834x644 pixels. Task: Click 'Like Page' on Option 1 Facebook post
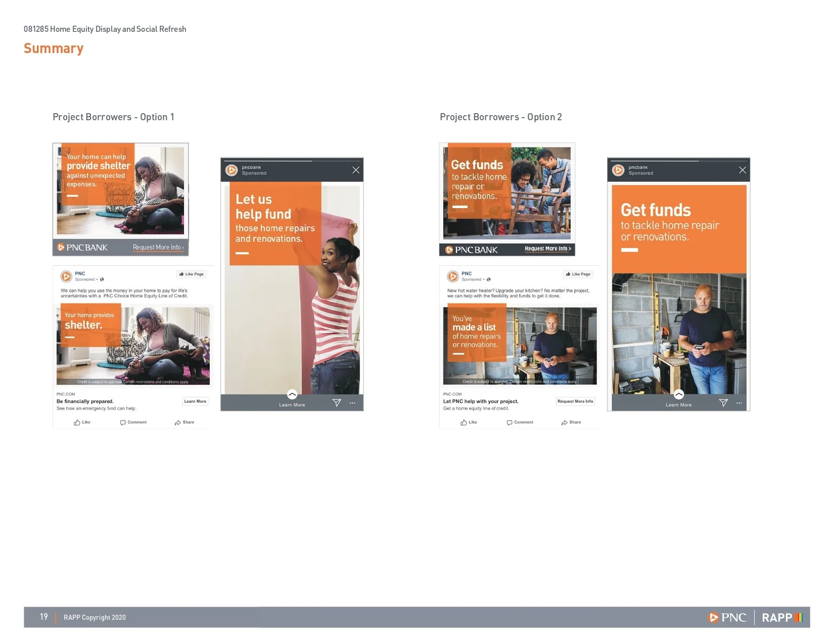(192, 274)
